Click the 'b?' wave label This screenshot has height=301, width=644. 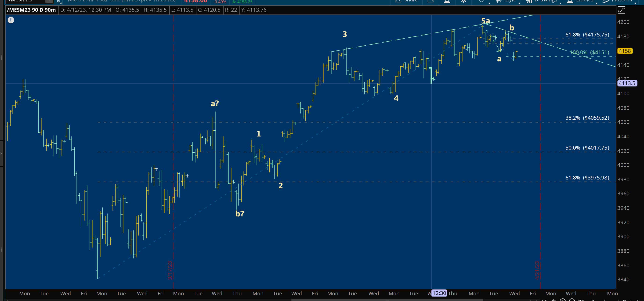(x=239, y=213)
